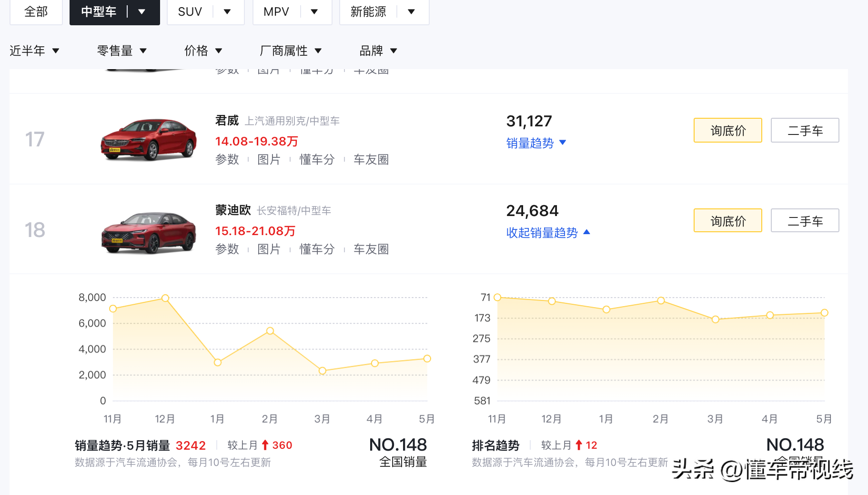Click the 排名趋势 heading

[495, 445]
